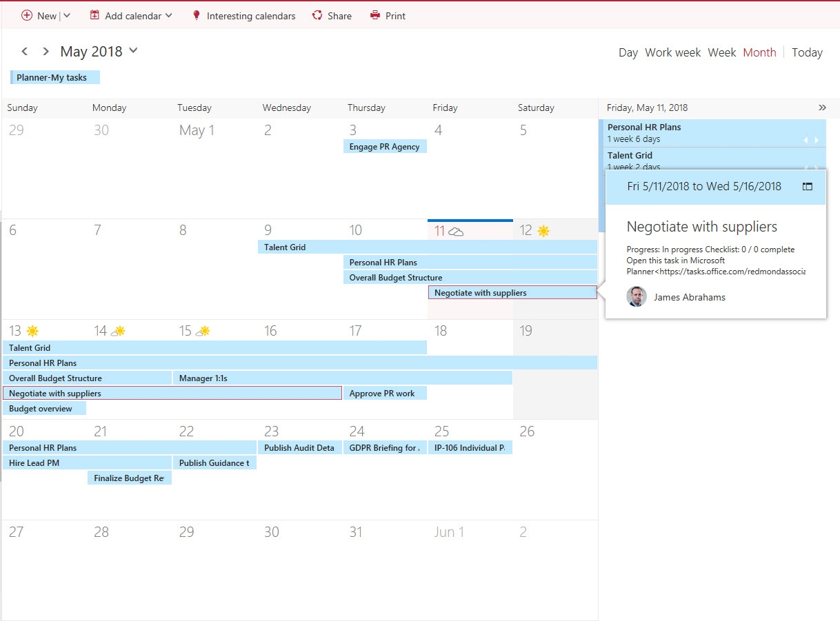
Task: Select Overall Budget Structure on May 13
Action: [87, 378]
